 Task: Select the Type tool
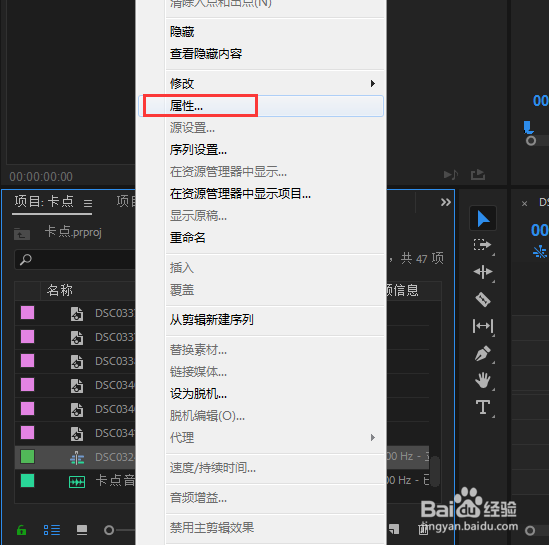tap(483, 407)
